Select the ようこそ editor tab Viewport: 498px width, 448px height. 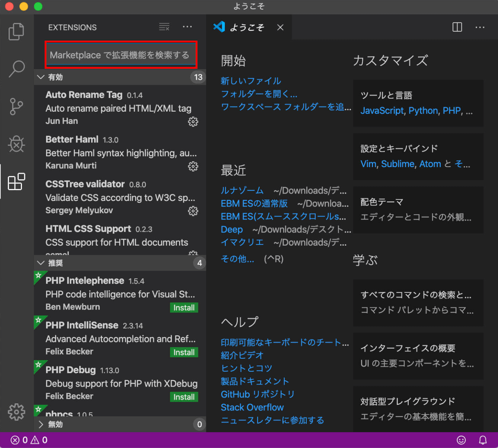[x=249, y=27]
